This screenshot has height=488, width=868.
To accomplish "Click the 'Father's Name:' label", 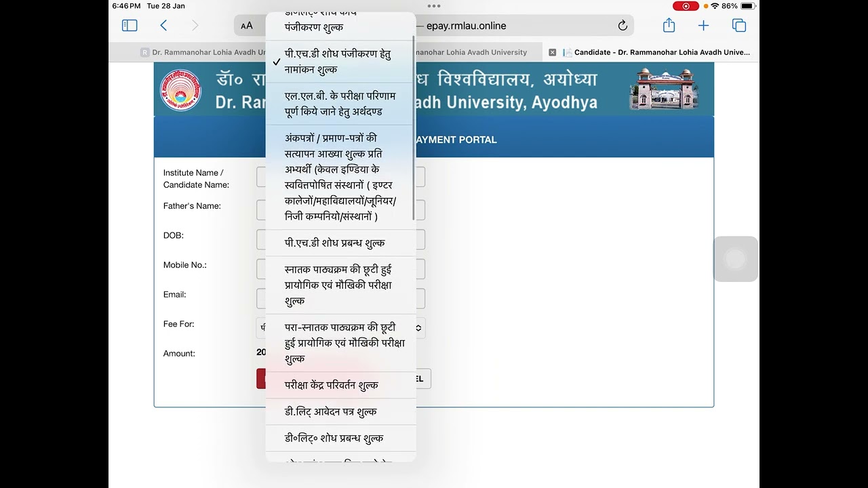I will pos(192,206).
